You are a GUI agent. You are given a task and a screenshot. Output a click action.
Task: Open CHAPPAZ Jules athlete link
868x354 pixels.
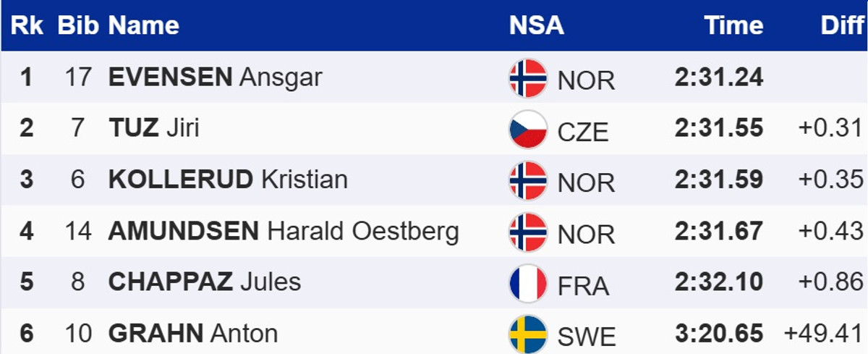(x=205, y=282)
